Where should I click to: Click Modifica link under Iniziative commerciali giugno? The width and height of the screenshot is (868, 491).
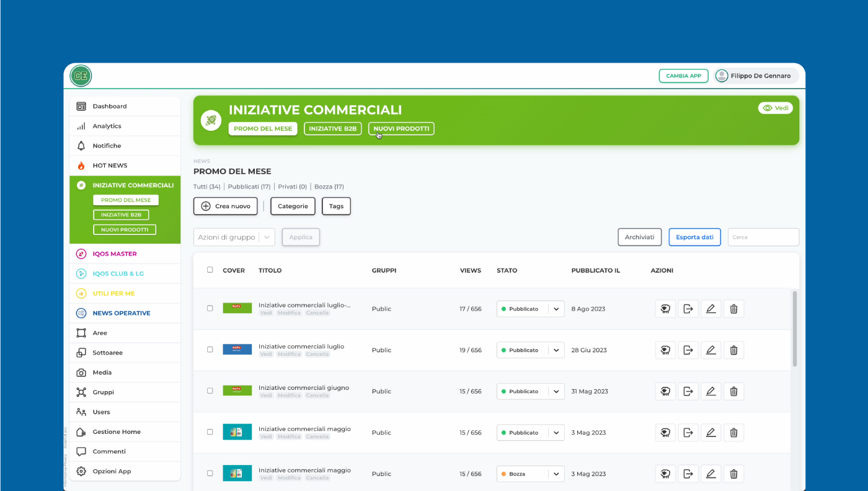point(289,396)
